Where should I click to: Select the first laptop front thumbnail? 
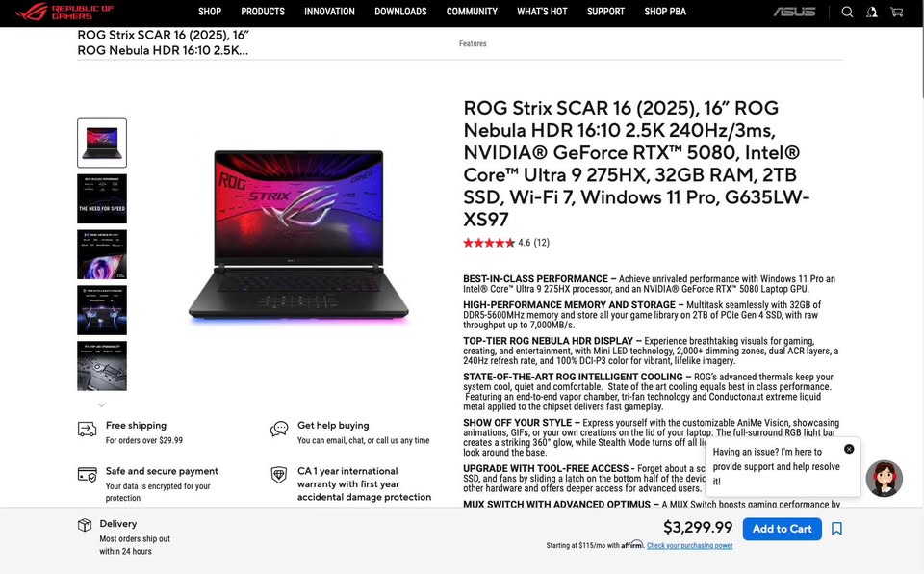[x=102, y=143]
